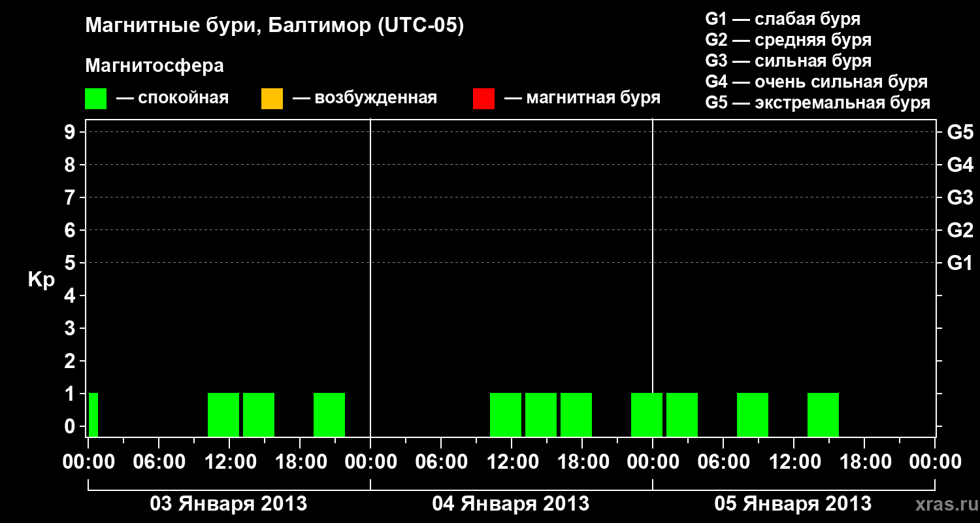Click the green bar spanning midnight between 04 and 05 Января
Viewport: 980px width, 523px height.
(x=647, y=415)
